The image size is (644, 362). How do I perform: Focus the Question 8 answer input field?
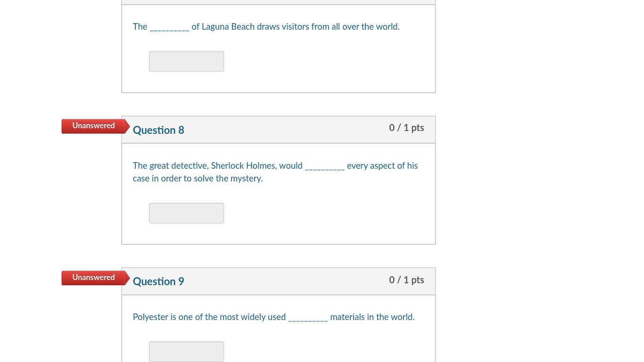click(186, 213)
